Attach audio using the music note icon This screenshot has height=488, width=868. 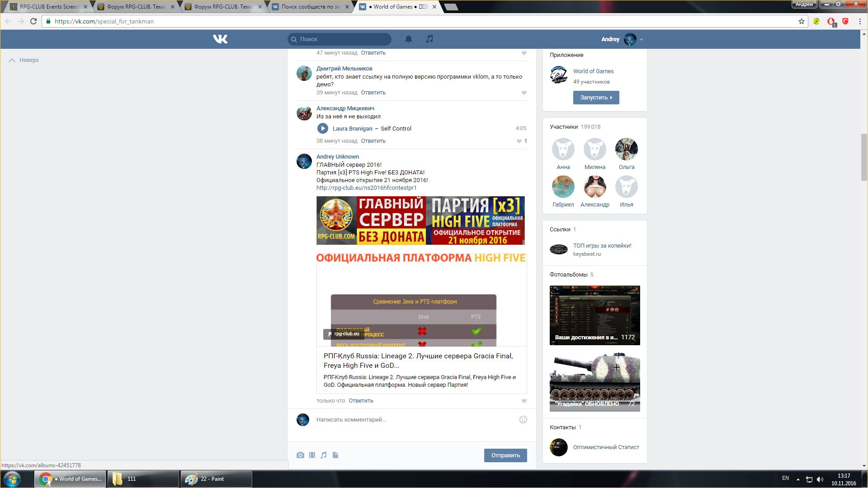tap(324, 455)
